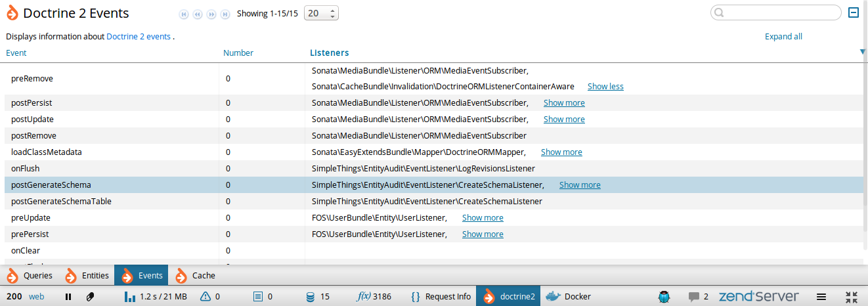Viewport: 868px width, 306px height.
Task: Switch to the Cache tab
Action: tap(196, 276)
